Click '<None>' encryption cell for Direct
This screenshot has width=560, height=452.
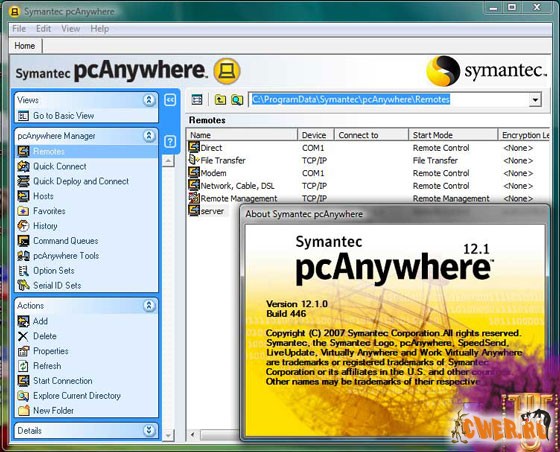518,148
